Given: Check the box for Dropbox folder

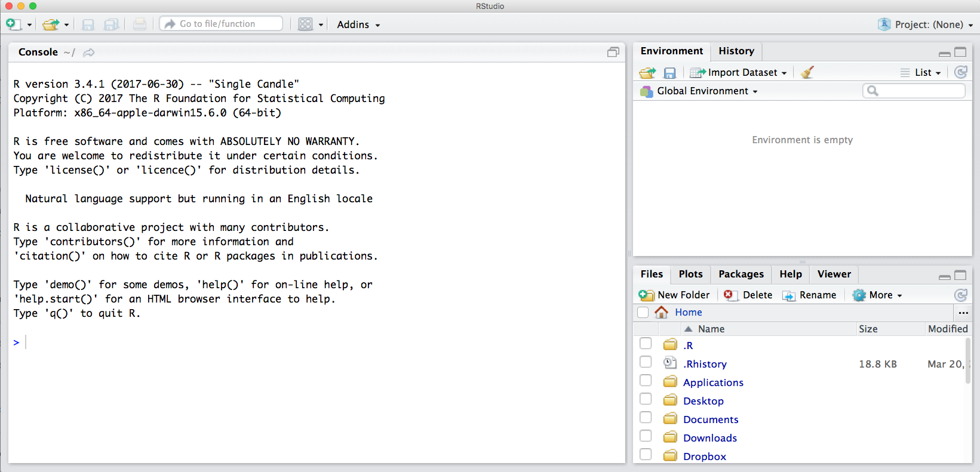Looking at the screenshot, I should [646, 455].
